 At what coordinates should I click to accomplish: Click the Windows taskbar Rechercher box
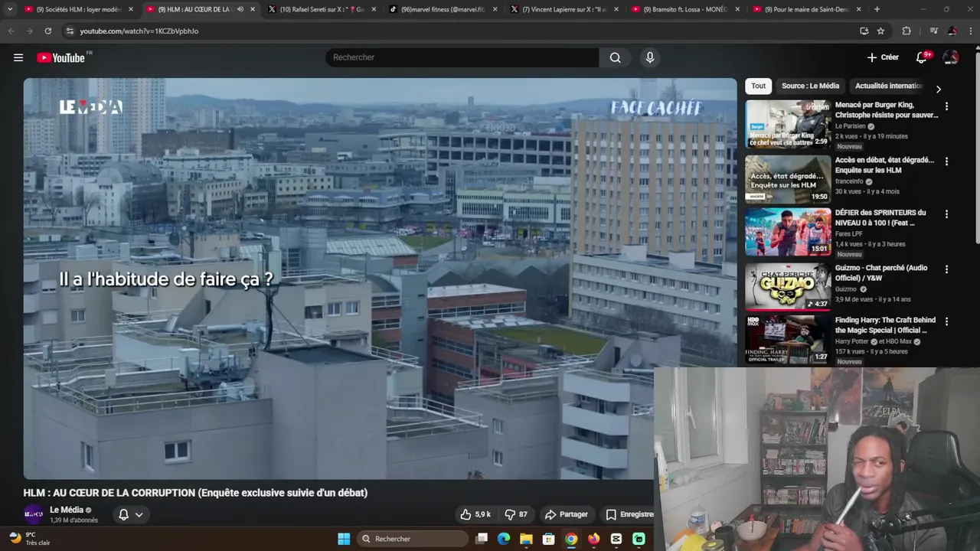pyautogui.click(x=413, y=539)
